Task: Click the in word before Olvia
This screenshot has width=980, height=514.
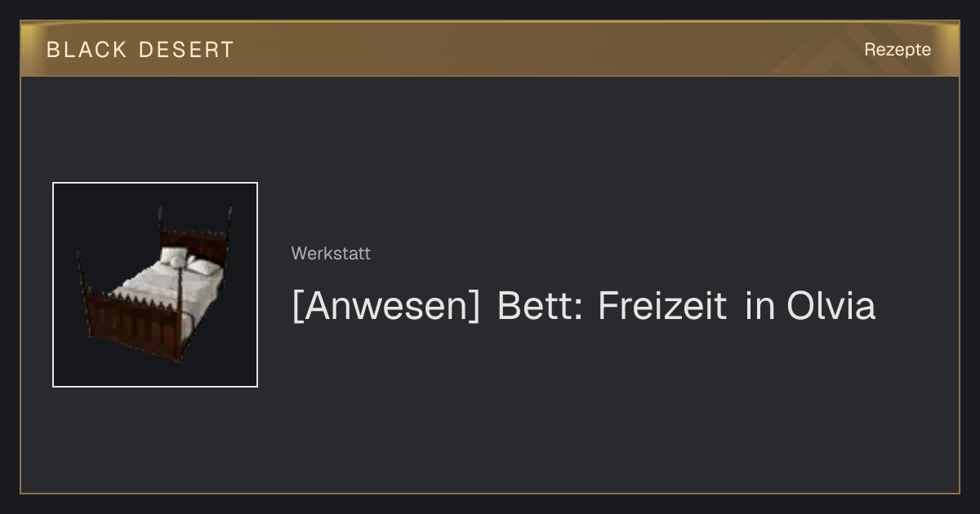Action: pyautogui.click(x=759, y=307)
